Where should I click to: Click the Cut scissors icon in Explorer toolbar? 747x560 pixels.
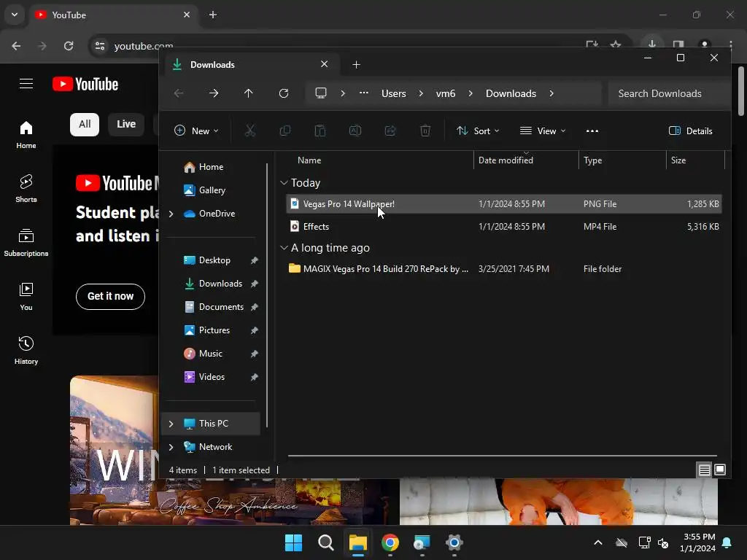pyautogui.click(x=249, y=131)
